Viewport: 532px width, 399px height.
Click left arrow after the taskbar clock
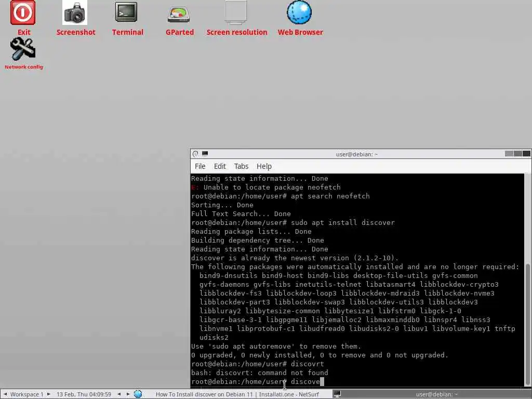click(119, 394)
